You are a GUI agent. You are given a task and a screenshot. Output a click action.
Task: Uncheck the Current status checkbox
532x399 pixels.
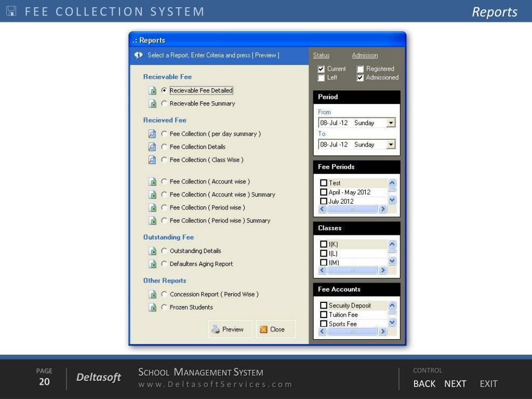321,69
